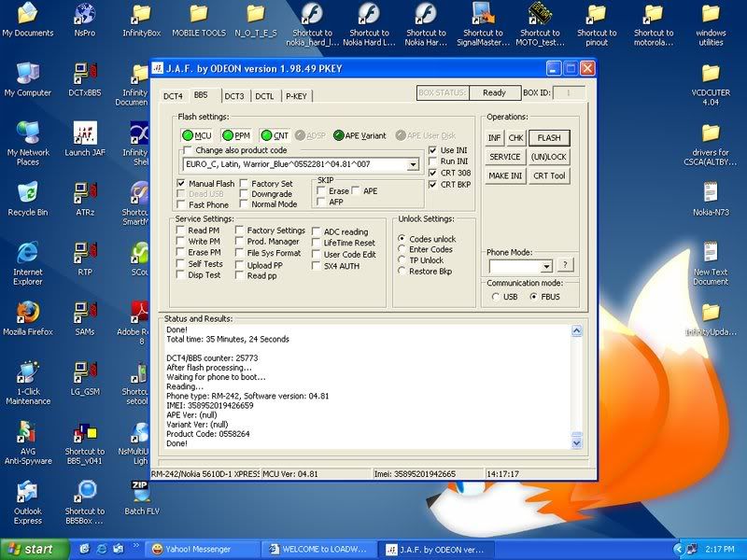
Task: Open the ATRz desktop shortcut
Action: click(x=85, y=199)
